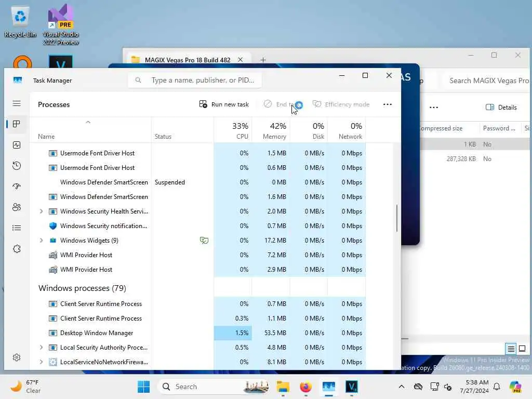The height and width of the screenshot is (399, 532).
Task: Select Processes page icon in sidebar
Action: pyautogui.click(x=17, y=124)
